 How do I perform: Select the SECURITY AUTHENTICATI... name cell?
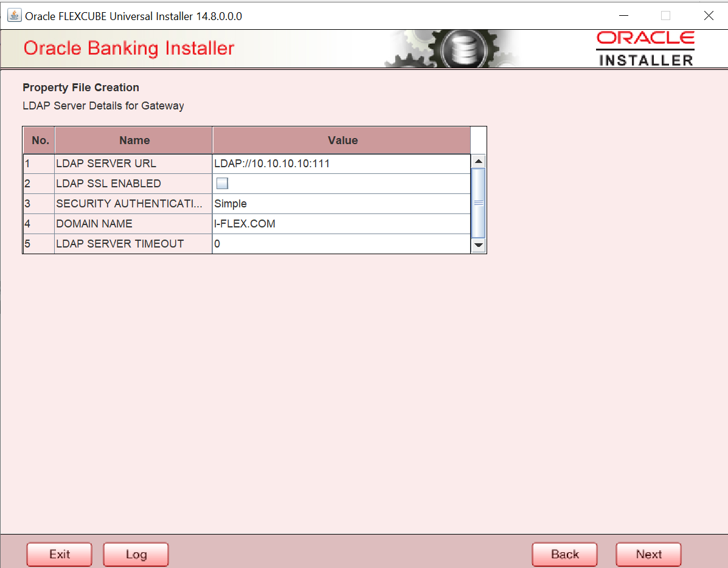click(x=133, y=203)
